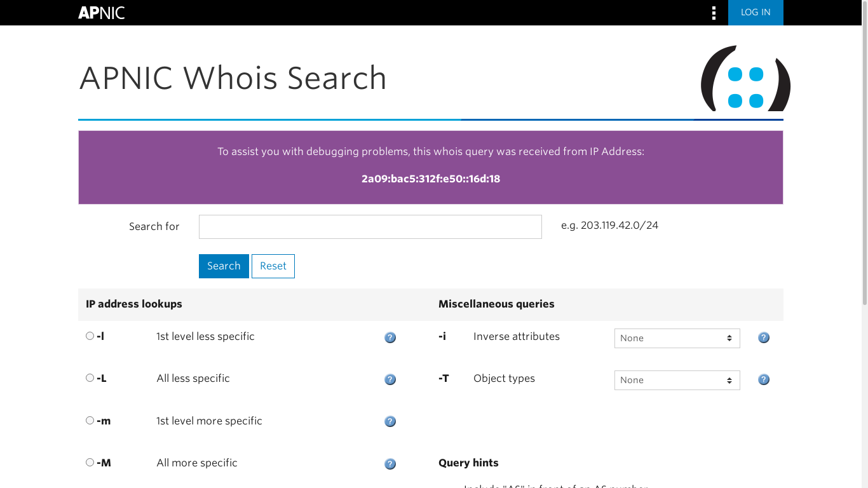Screen dimensions: 868x488
Task: Click the Reset button
Action: point(273,266)
